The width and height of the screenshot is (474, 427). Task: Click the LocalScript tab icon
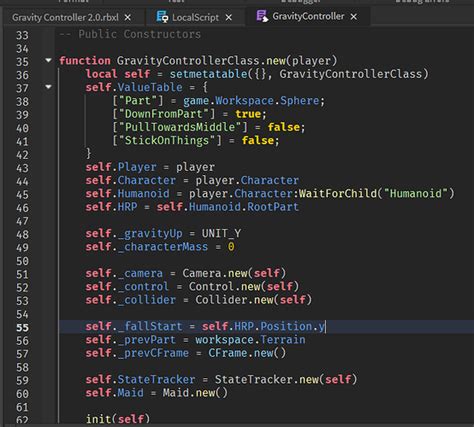click(162, 17)
